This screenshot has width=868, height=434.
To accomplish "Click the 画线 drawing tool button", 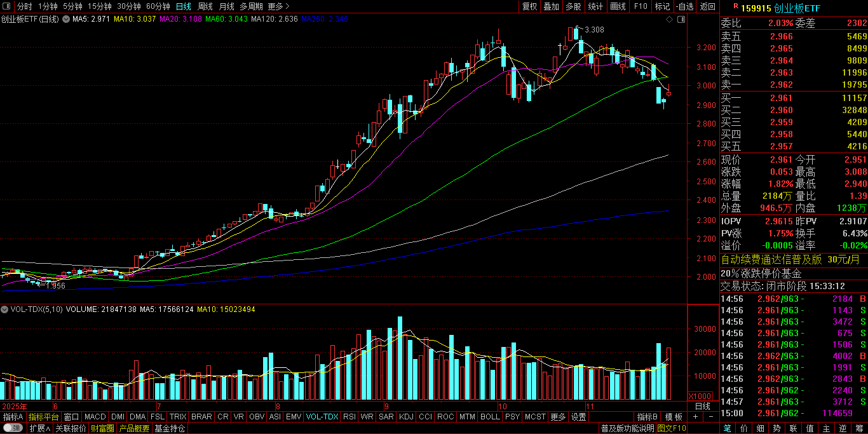I will click(618, 6).
